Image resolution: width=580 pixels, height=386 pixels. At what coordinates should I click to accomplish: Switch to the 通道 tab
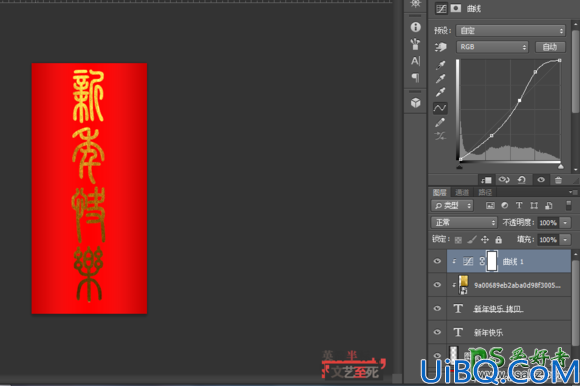tap(462, 192)
